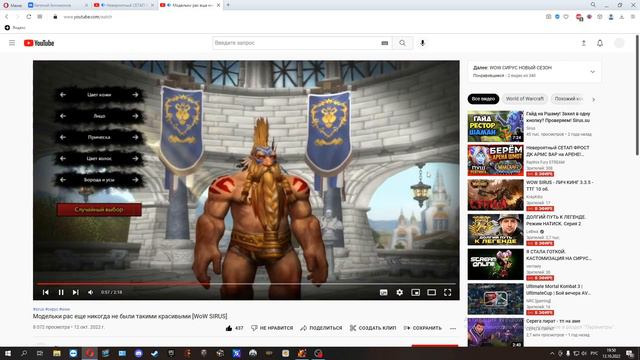The width and height of the screenshot is (640, 360).
Task: Click the СОЗДАТЬ КЛИП button
Action: (x=373, y=328)
